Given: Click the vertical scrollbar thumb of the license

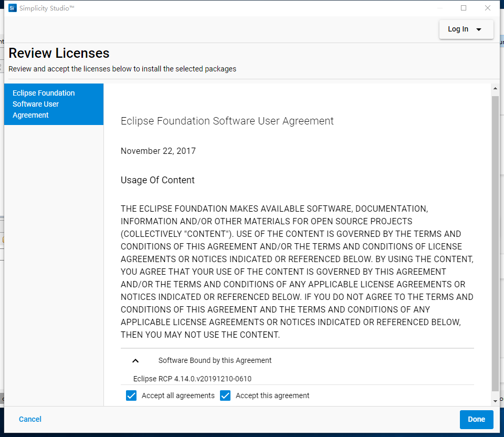Looking at the screenshot, I should click(x=495, y=243).
